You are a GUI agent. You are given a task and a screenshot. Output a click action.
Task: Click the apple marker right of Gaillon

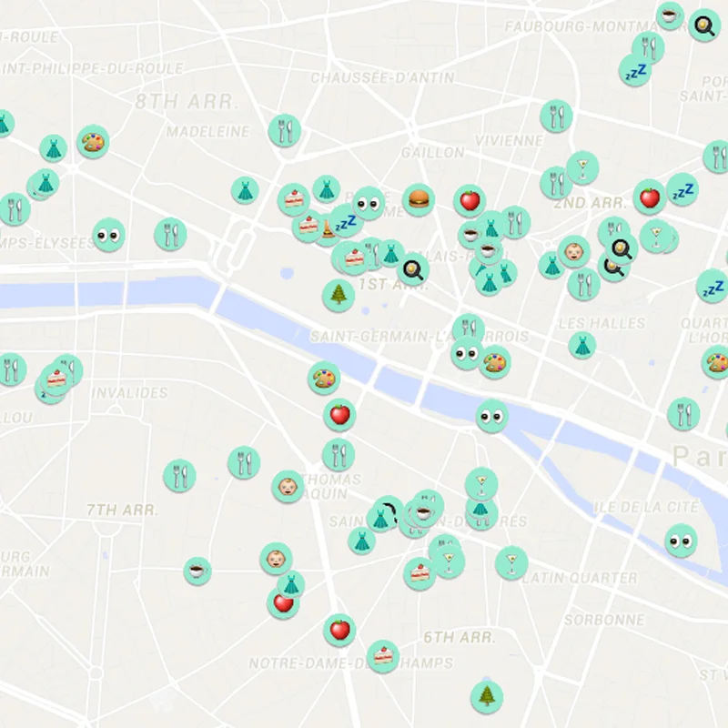[x=470, y=200]
